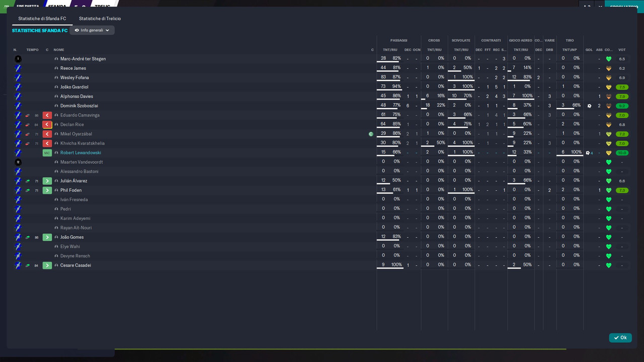Viewport: 644px width, 362px height.
Task: Click info icon next to Reece James
Action: (56, 68)
